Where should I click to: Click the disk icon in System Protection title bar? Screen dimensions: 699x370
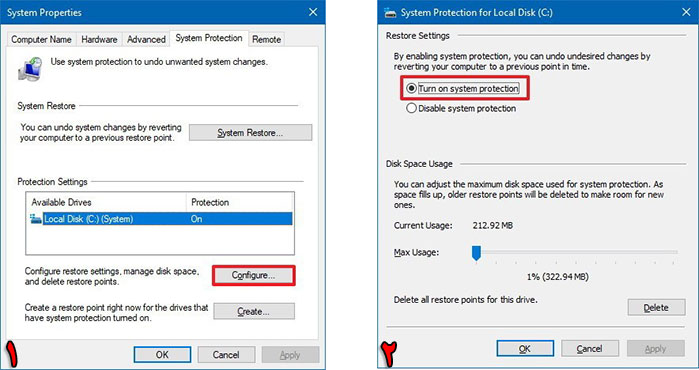pos(390,12)
